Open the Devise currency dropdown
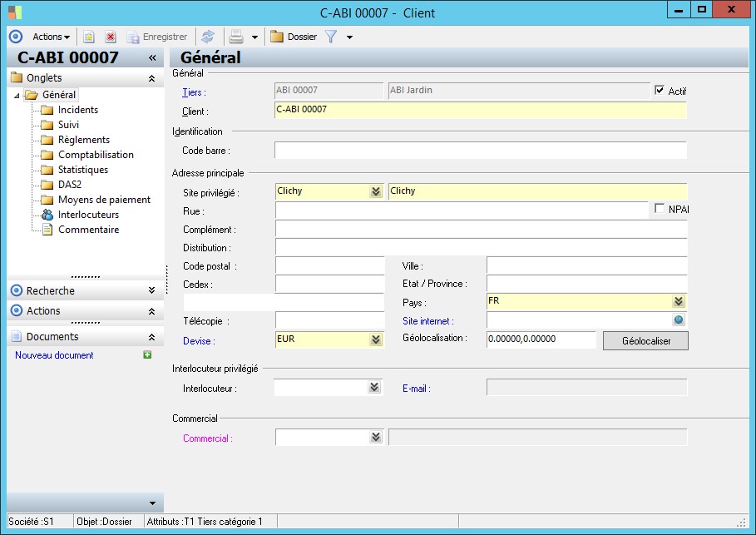This screenshot has height=535, width=756. (376, 339)
